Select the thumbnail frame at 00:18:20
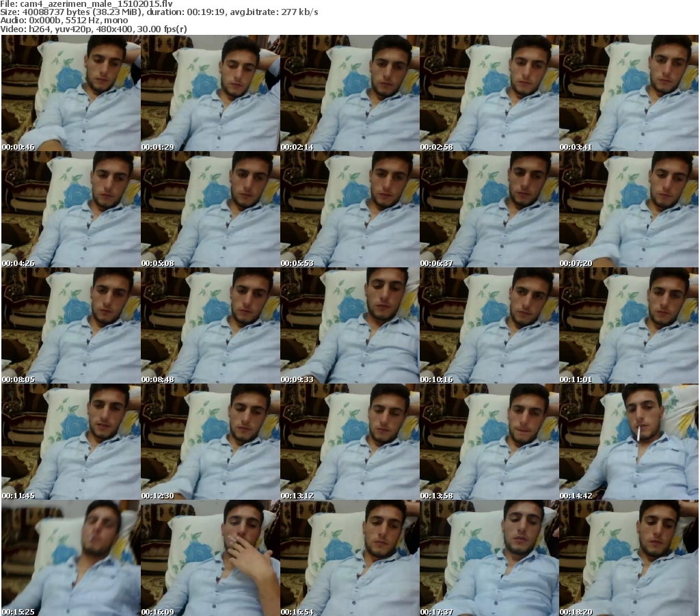Screen dimensions: 700x616 (x=629, y=558)
